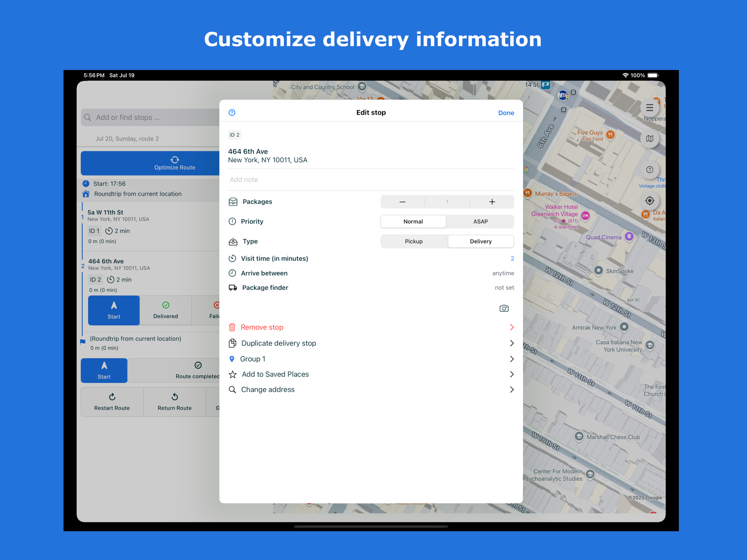Open Duplicate delivery stop chevron
This screenshot has height=560, width=747.
click(x=512, y=343)
